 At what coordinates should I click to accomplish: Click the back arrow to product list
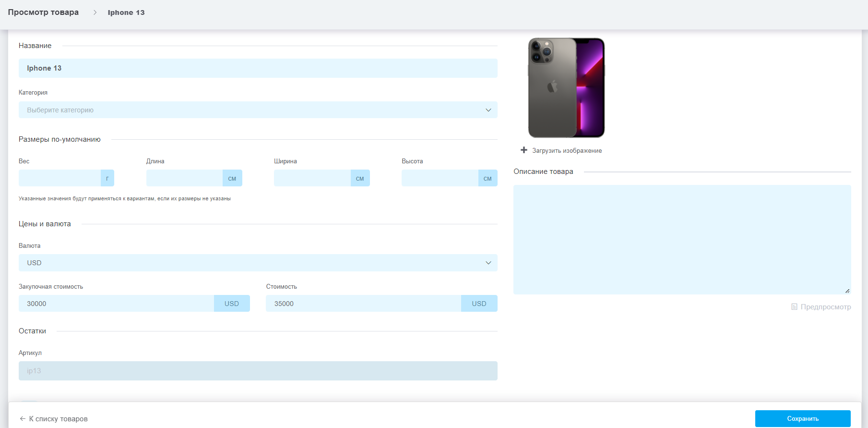[x=23, y=419]
